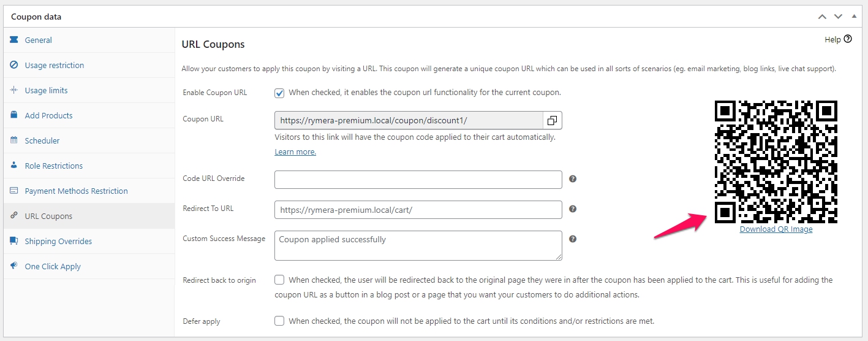
Task: Move Coupon data panel up
Action: 823,17
